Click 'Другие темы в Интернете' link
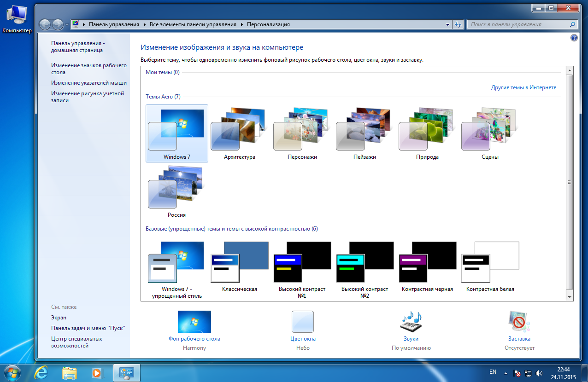Viewport: 588px width, 382px height. 523,87
